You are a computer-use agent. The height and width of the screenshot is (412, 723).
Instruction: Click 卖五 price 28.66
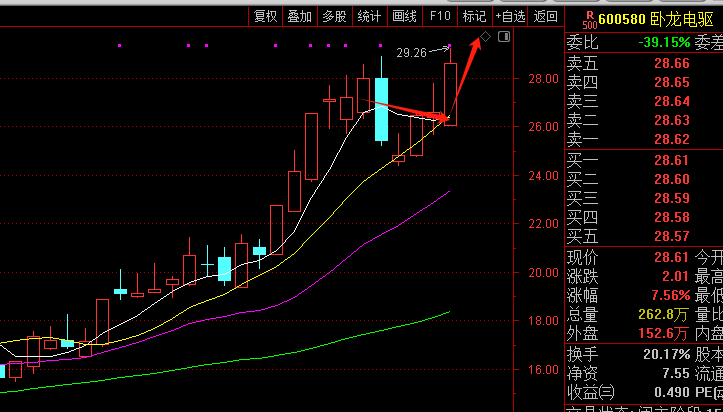pos(672,63)
